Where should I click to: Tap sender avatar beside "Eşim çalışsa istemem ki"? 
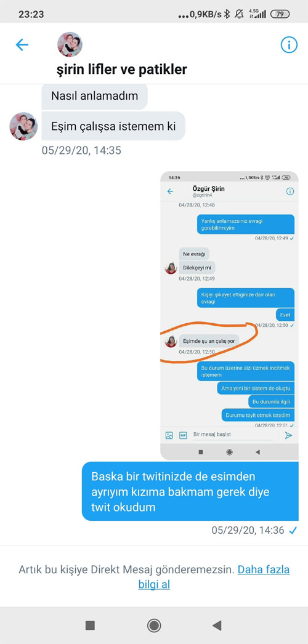click(x=23, y=126)
